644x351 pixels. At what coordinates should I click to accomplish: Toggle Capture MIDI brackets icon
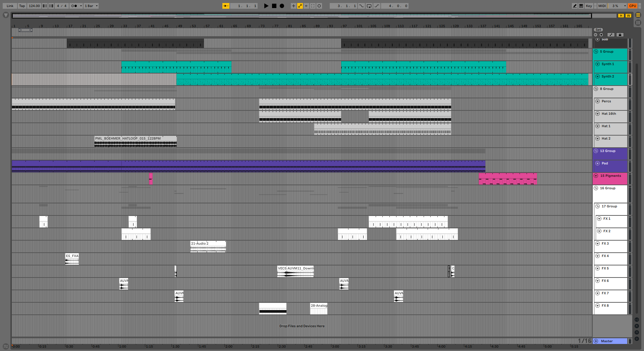[313, 6]
